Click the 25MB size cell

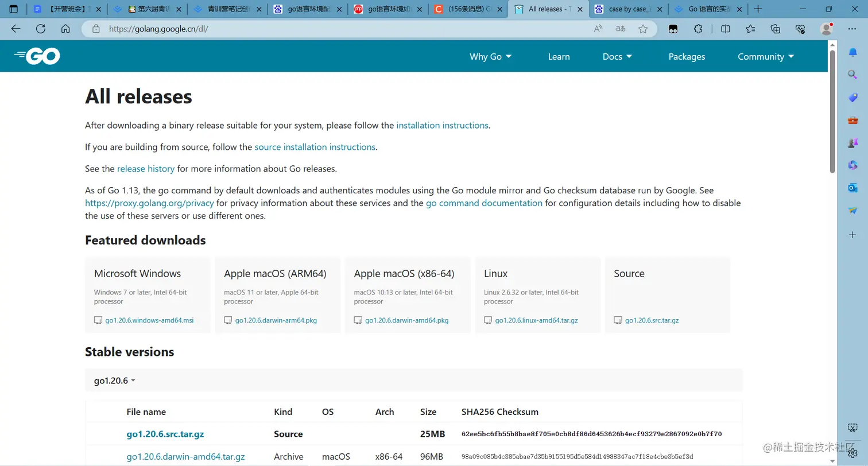433,434
